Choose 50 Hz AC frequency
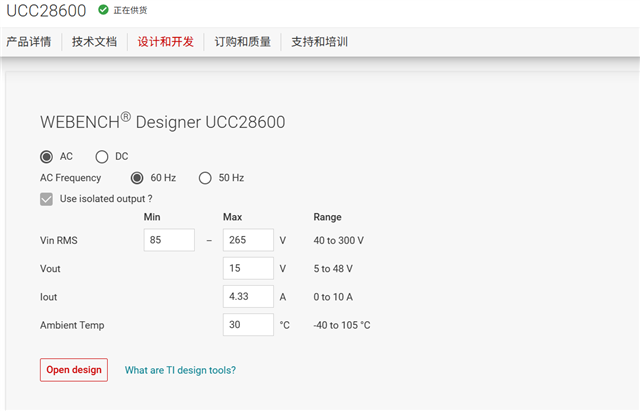640x411 pixels. 205,178
